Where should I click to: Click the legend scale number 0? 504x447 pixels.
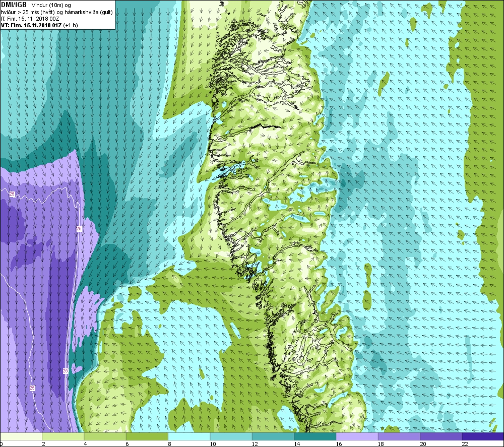pyautogui.click(x=2, y=444)
